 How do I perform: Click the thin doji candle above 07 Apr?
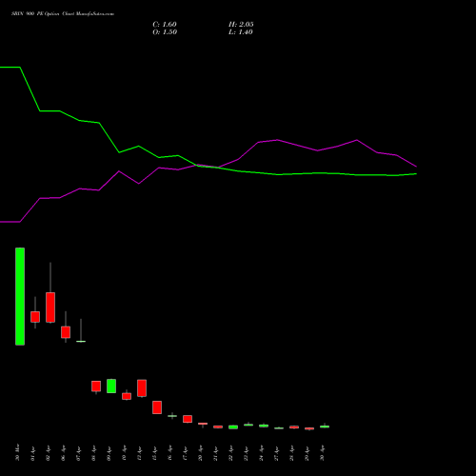[81, 341]
